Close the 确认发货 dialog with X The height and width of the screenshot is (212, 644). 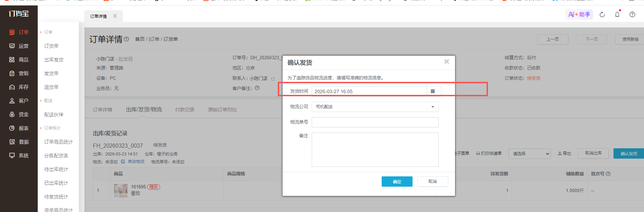pos(446,62)
